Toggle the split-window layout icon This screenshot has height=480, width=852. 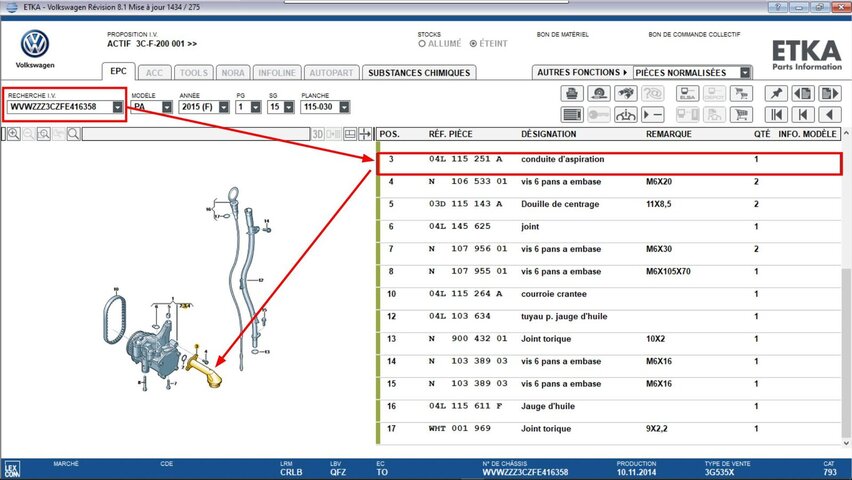[350, 134]
